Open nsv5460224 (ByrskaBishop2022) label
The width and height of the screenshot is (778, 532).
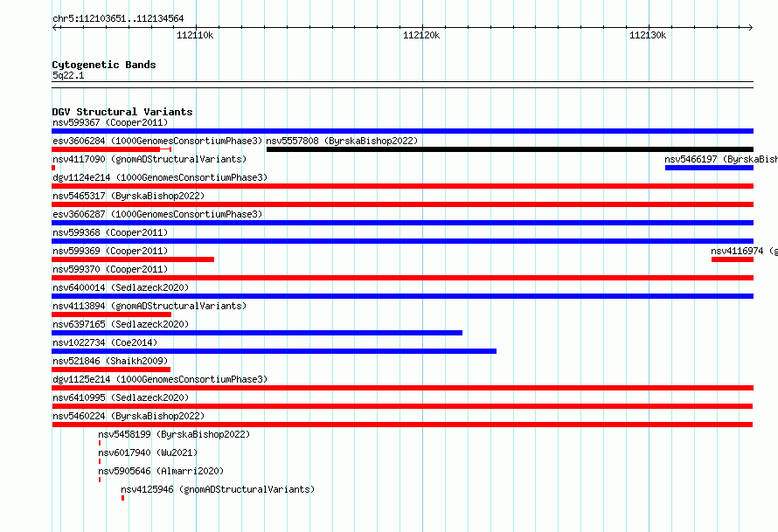(129, 416)
